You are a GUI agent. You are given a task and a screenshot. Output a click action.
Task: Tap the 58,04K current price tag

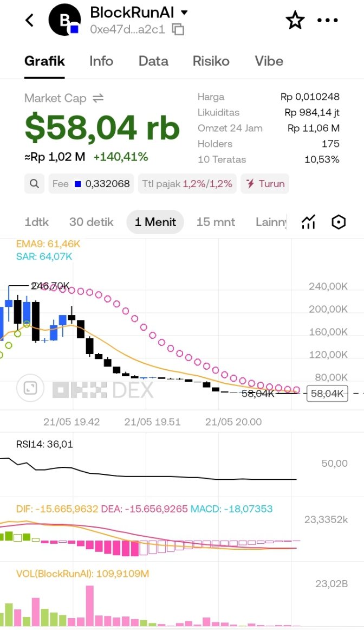click(x=327, y=394)
